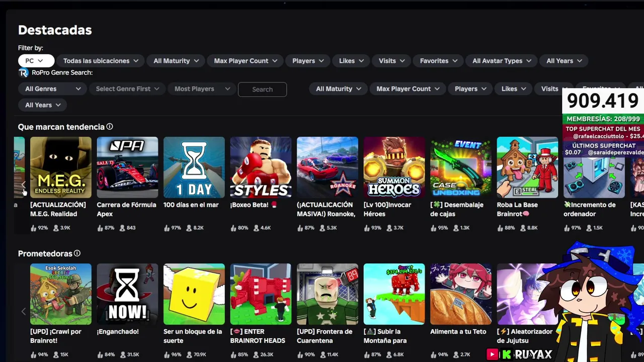Click [Lv 100]Invocar Héroes title link
This screenshot has width=644, height=362.
coord(387,209)
